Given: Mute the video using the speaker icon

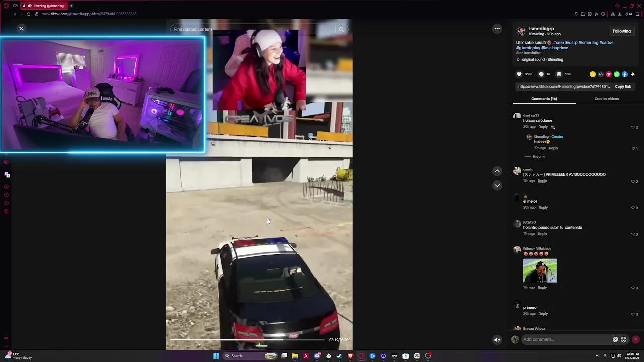Looking at the screenshot, I should [497, 340].
